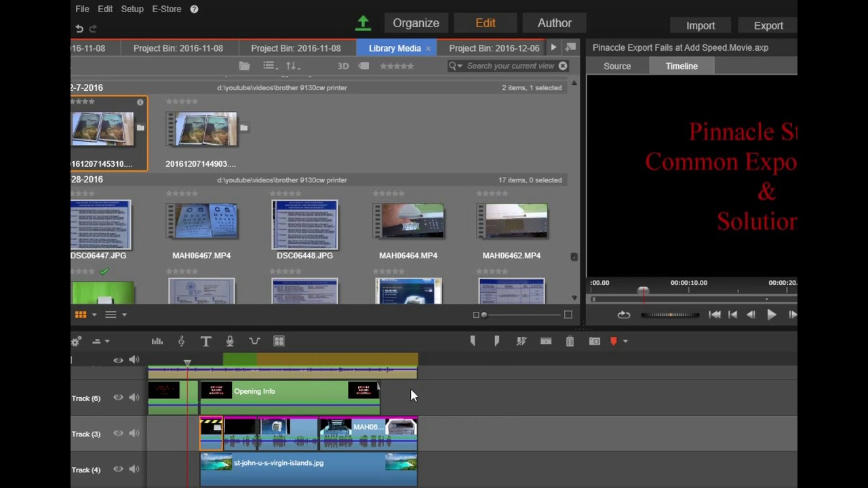The height and width of the screenshot is (488, 868).
Task: Toggle Track (4) eye visibility
Action: pyautogui.click(x=118, y=469)
